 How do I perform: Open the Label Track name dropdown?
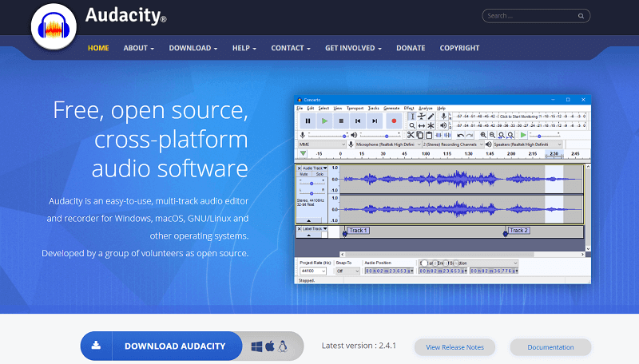click(x=315, y=229)
